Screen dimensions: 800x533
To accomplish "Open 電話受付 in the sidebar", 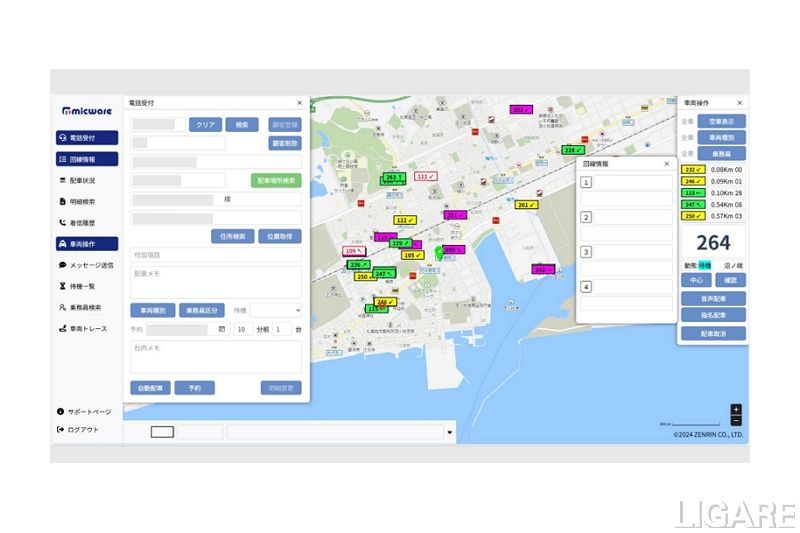I will (87, 138).
